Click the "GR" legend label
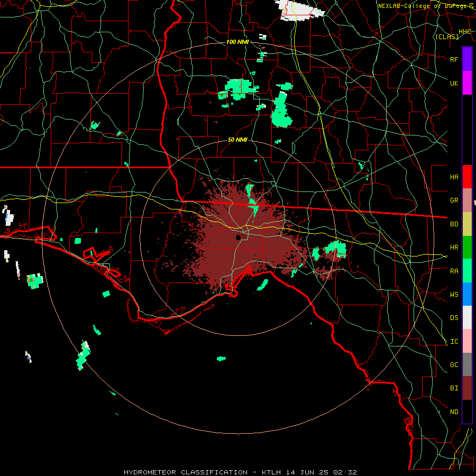This screenshot has height=476, width=476. [x=454, y=200]
